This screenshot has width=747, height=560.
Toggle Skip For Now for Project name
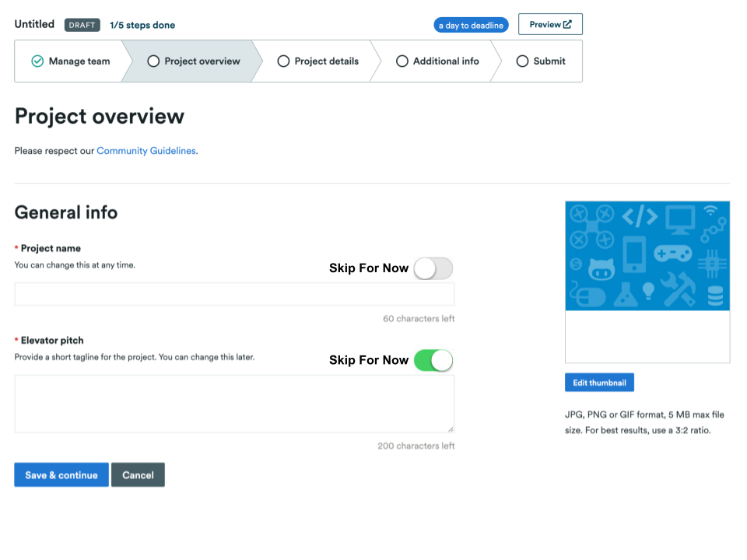[433, 268]
